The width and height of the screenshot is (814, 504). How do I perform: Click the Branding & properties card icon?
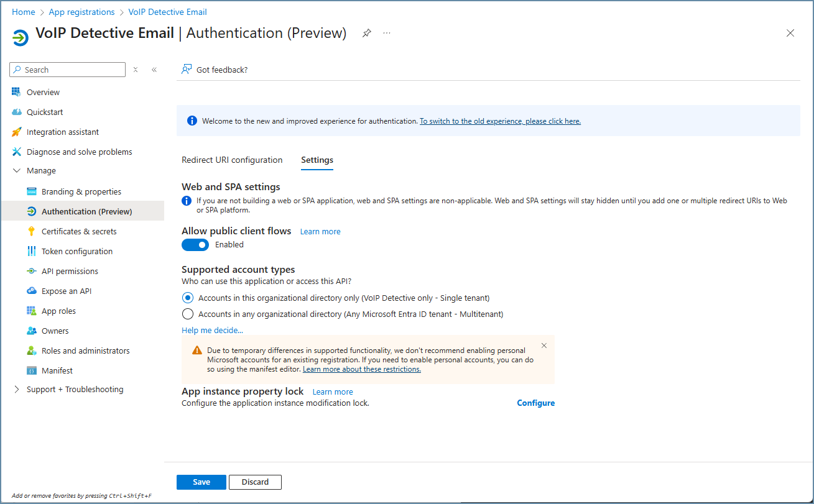click(x=32, y=191)
